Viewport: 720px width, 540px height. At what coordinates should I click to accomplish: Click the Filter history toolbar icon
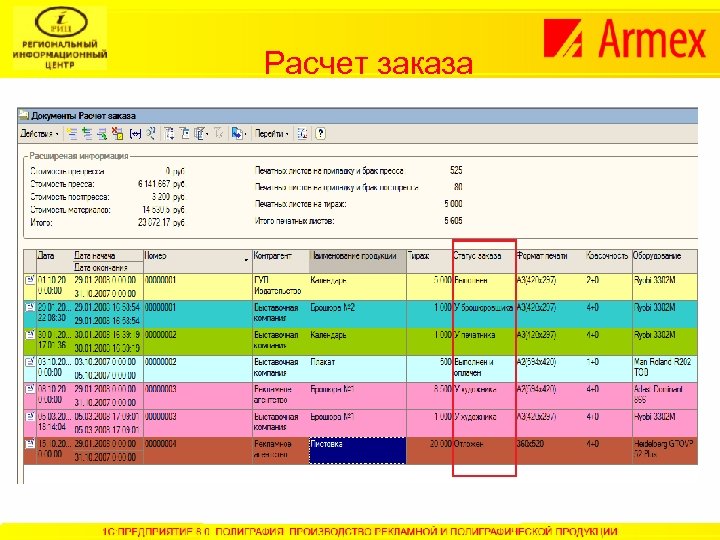click(199, 134)
